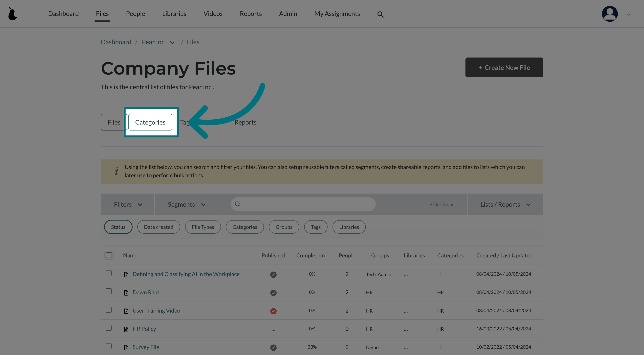
Task: Select the Status filter pill
Action: coord(118,227)
